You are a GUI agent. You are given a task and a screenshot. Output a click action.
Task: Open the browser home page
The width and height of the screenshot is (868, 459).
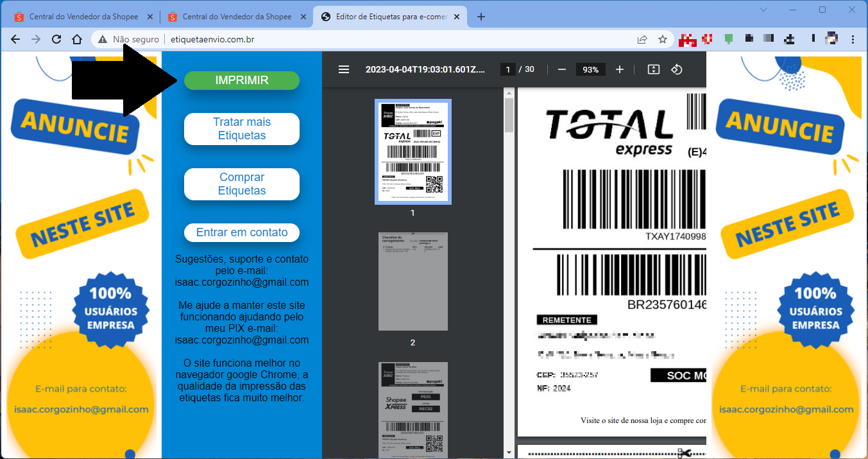tap(77, 39)
